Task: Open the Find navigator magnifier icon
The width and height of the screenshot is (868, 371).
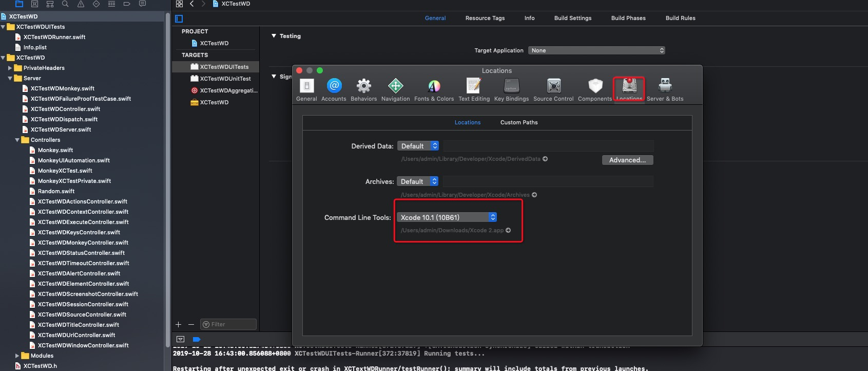Action: (65, 4)
